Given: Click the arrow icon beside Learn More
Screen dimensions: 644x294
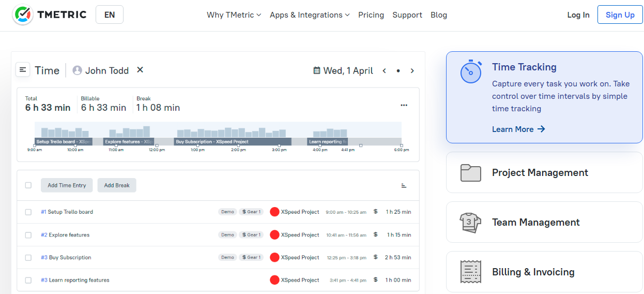Looking at the screenshot, I should click(x=541, y=129).
